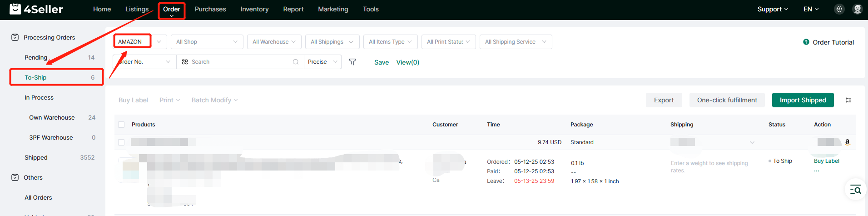
Task: Click the Leave deadline 05-13-25 23:59
Action: click(534, 181)
